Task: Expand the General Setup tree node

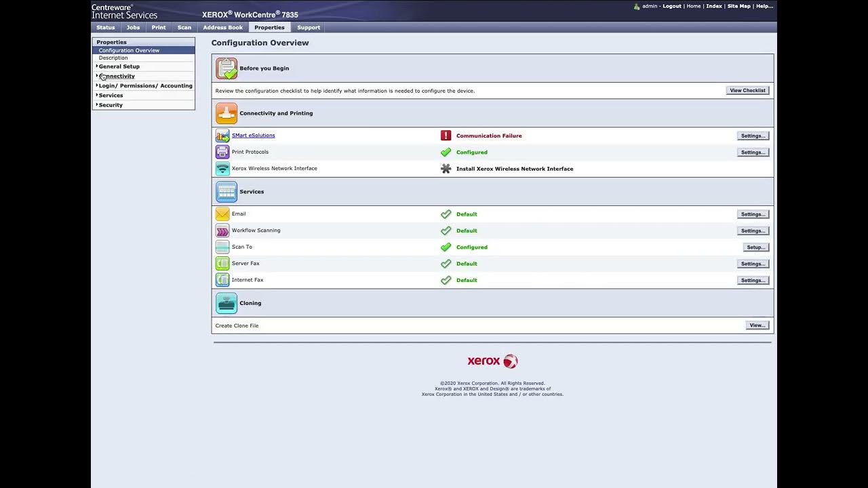Action: [97, 66]
